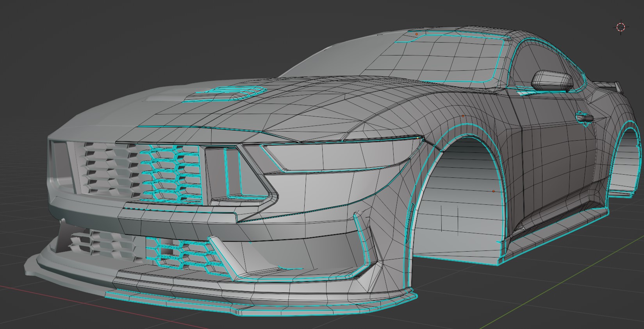Click the side mirror on the car model

tap(552, 80)
